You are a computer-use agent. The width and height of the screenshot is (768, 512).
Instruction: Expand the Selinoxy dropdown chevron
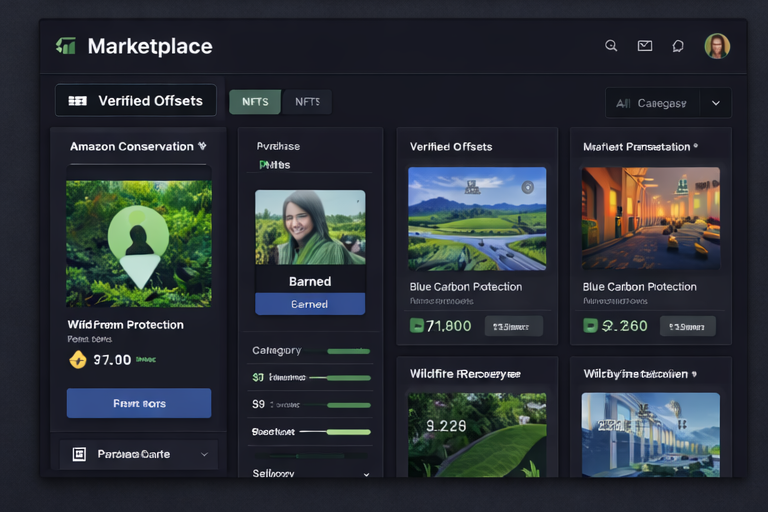click(366, 474)
